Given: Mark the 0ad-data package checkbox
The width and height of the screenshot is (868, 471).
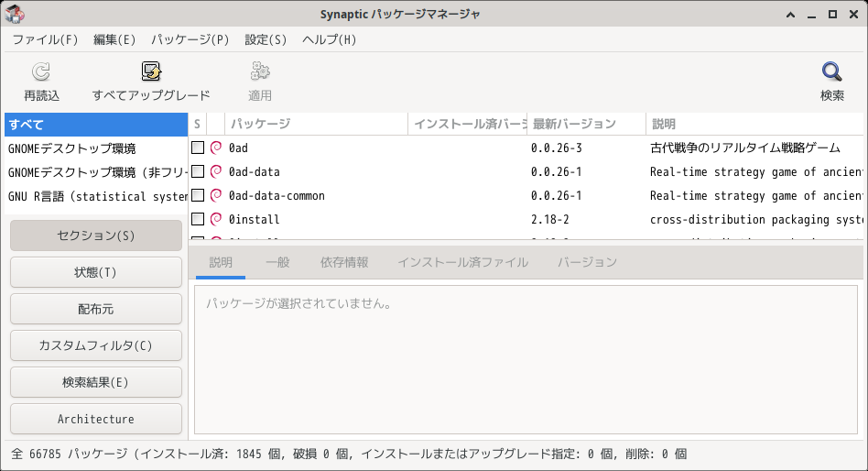Looking at the screenshot, I should [x=198, y=171].
